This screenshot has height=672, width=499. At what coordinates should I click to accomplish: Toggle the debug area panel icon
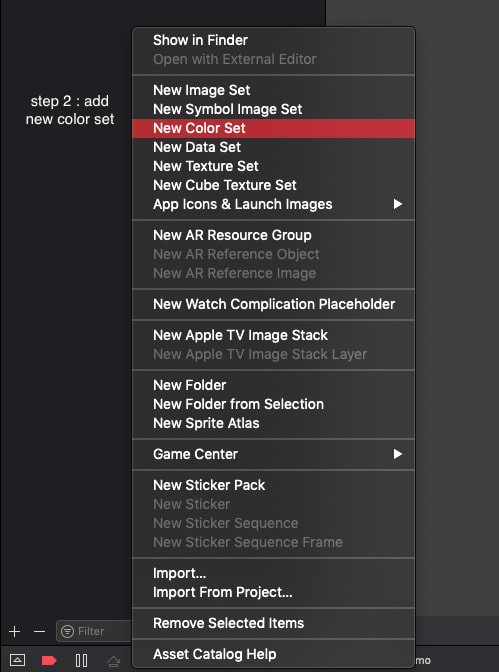pos(17,660)
